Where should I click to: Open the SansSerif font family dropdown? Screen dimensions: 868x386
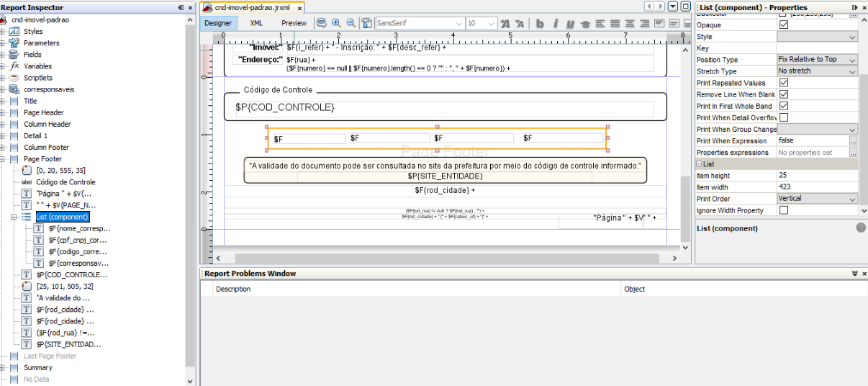[x=420, y=24]
